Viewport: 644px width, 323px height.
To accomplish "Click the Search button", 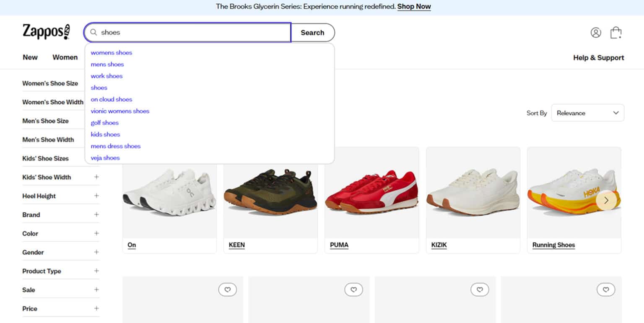I will tap(313, 33).
